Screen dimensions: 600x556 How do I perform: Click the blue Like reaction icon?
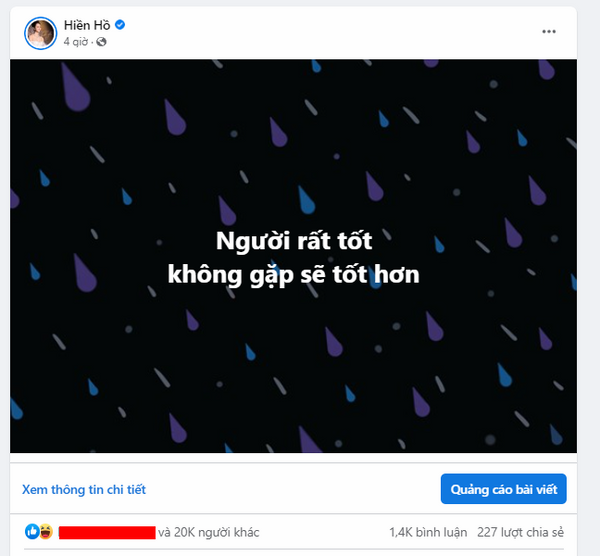[x=32, y=532]
